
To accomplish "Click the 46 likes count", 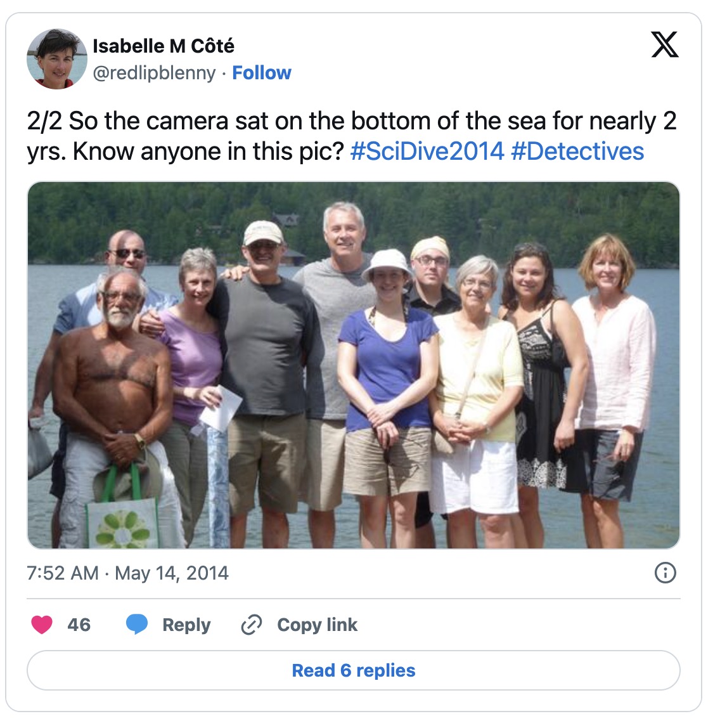I will click(79, 625).
